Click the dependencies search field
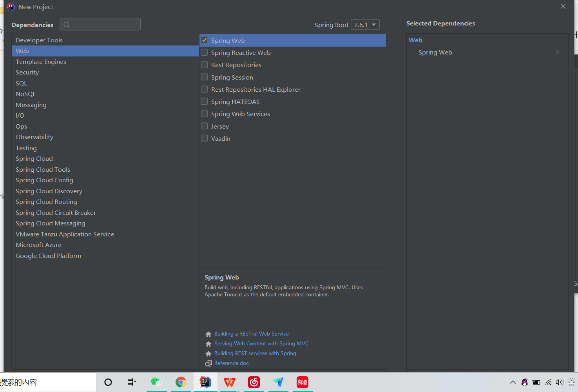578x392 pixels. [100, 24]
